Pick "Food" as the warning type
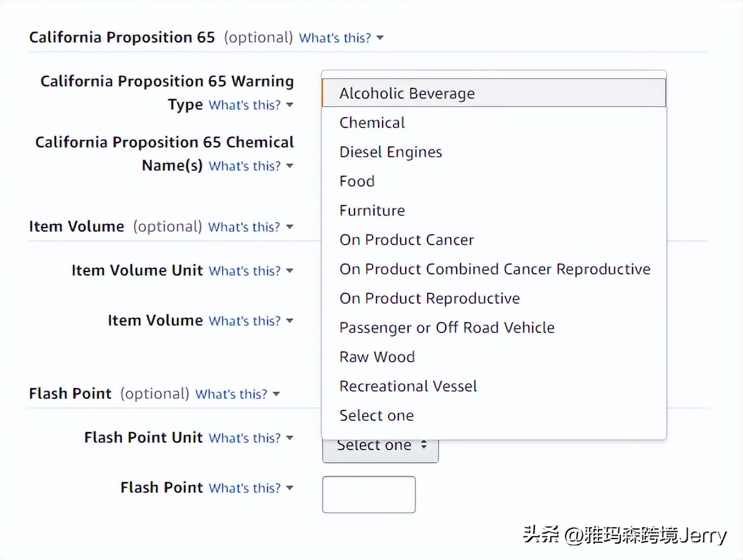743x560 pixels. click(357, 181)
